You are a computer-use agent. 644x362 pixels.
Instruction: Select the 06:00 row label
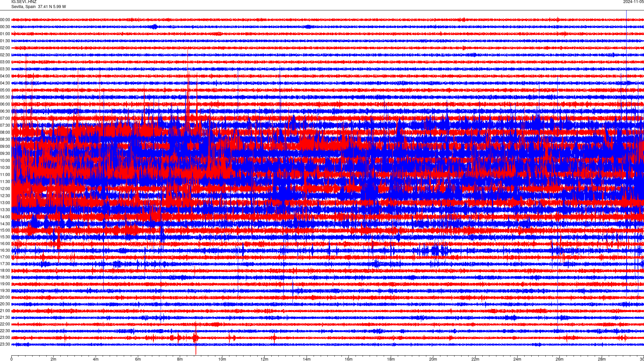coord(5,104)
